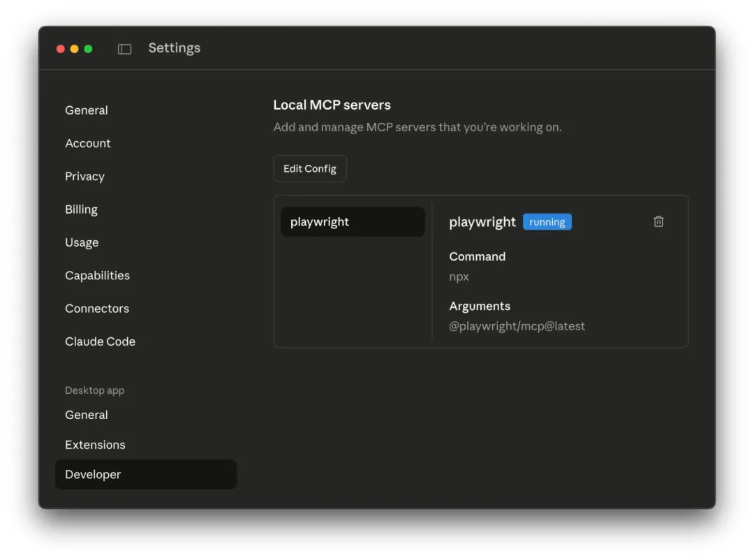Delete the playwright server via trash icon
Screen dimensions: 754x560
tap(658, 221)
